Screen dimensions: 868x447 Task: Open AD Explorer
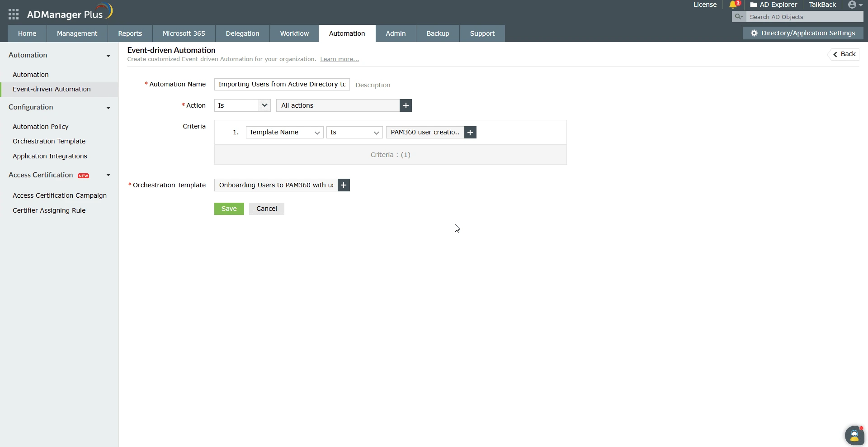point(774,5)
